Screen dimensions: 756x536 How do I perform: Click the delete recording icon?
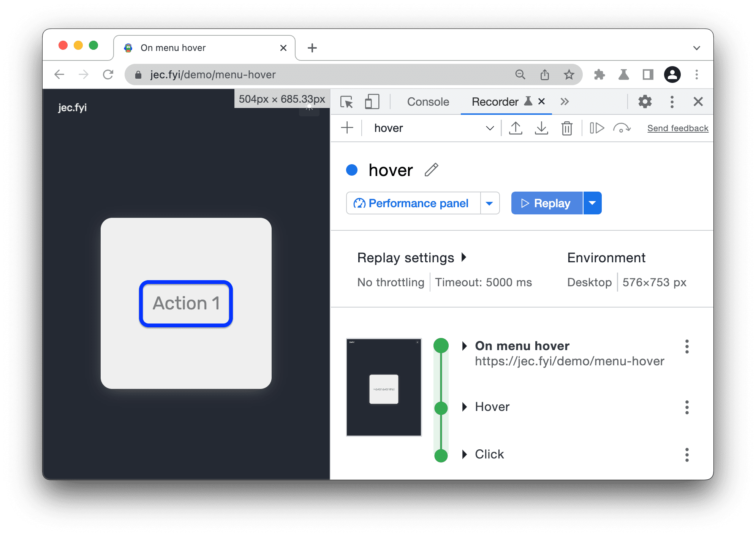point(565,128)
